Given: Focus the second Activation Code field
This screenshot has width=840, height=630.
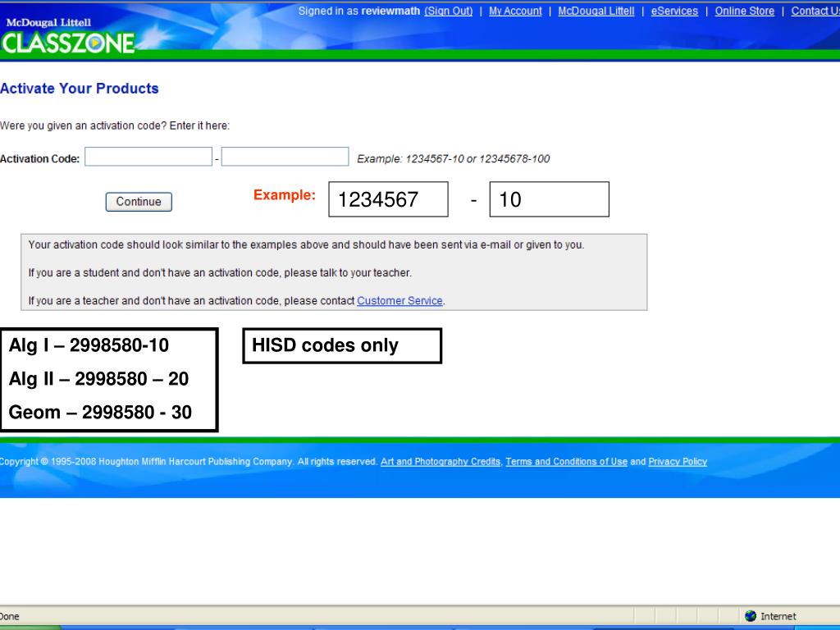Looking at the screenshot, I should [x=285, y=157].
